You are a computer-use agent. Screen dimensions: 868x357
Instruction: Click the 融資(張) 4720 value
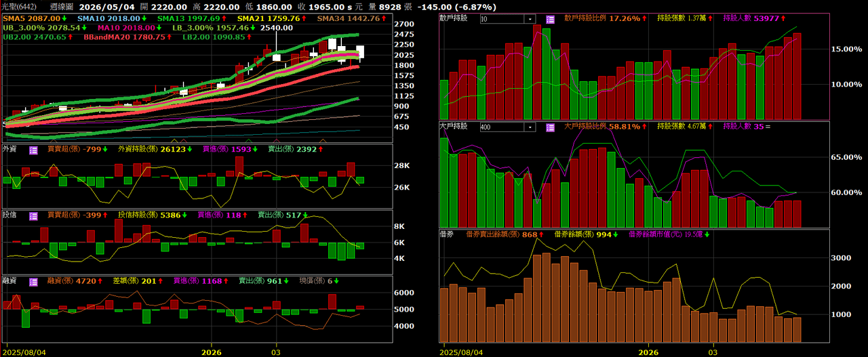pyautogui.click(x=75, y=280)
